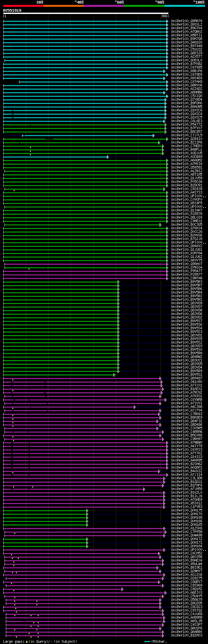The height and width of the screenshot is (644, 208).
Task: Click the UniRef100_Q0H165 label
Action: [187, 525]
